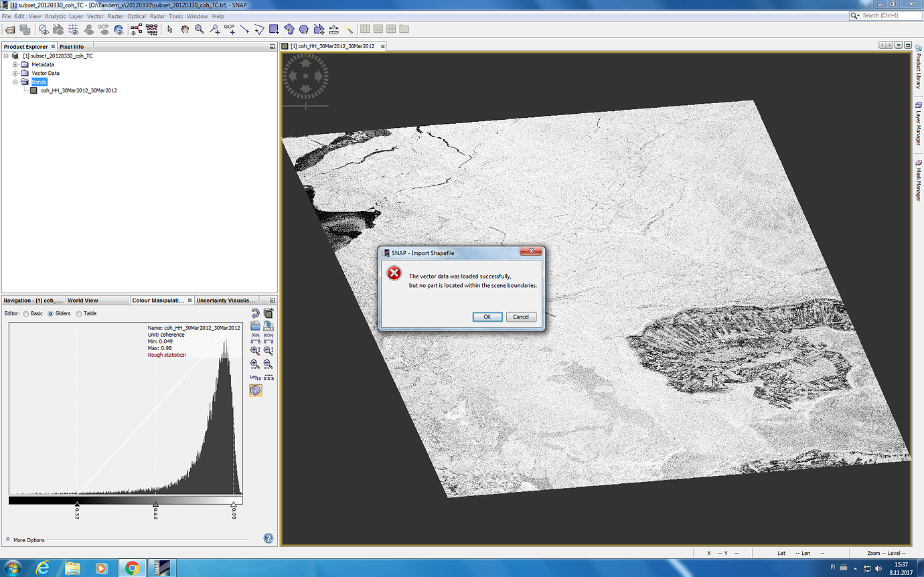Activate the Zoom tool
Image resolution: width=924 pixels, height=577 pixels.
click(x=199, y=29)
